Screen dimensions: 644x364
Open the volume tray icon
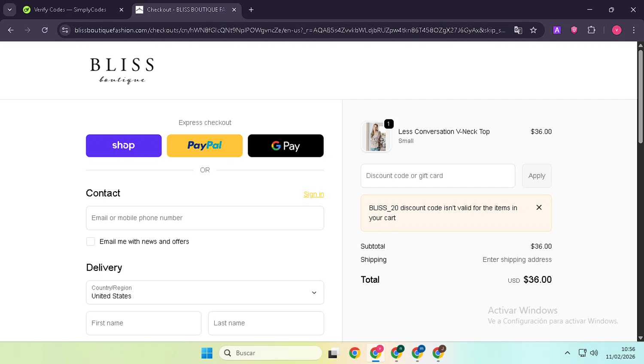click(x=594, y=353)
